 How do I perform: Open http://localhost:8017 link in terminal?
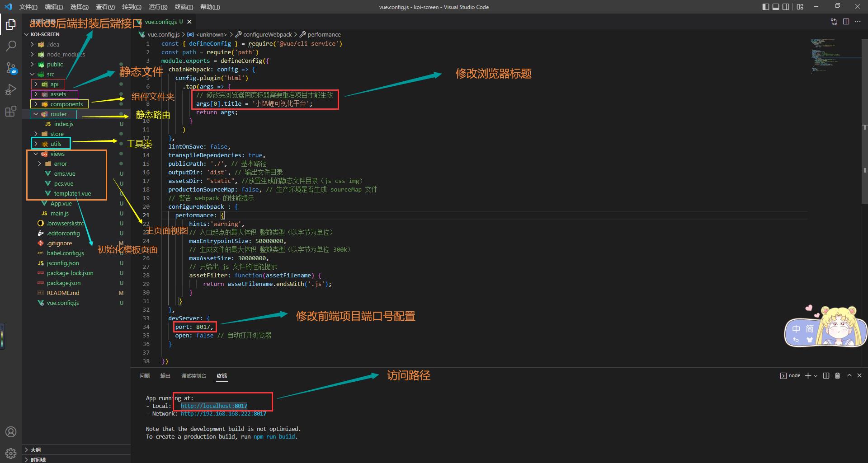pyautogui.click(x=214, y=406)
